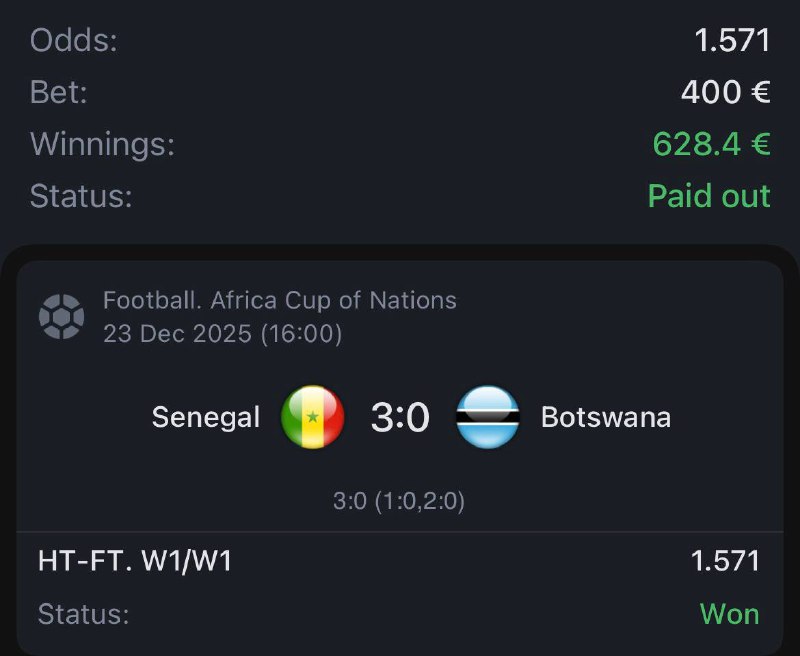Screen dimensions: 800x656
Task: Open the Football. Africa Cup of Nations league
Action: pos(280,300)
